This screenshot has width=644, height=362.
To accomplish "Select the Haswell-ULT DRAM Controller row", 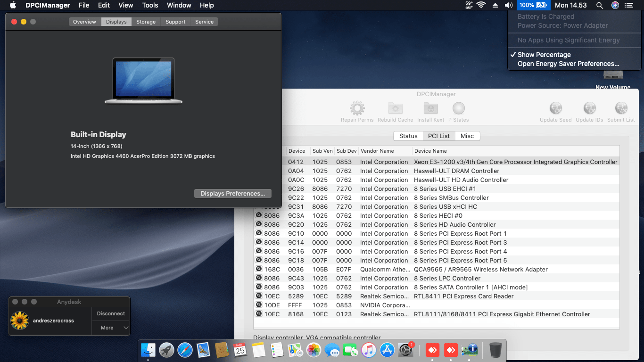I will pos(436,171).
